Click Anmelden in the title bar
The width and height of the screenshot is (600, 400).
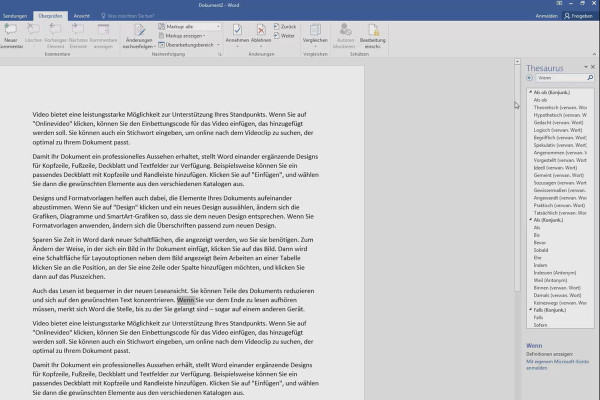[546, 16]
